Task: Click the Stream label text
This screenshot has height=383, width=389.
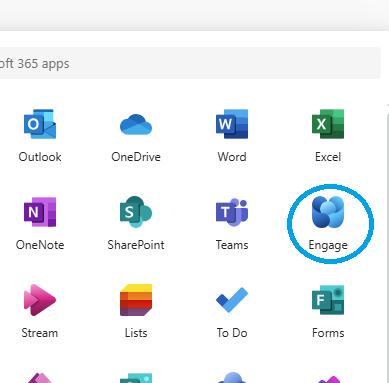Action: tap(40, 333)
